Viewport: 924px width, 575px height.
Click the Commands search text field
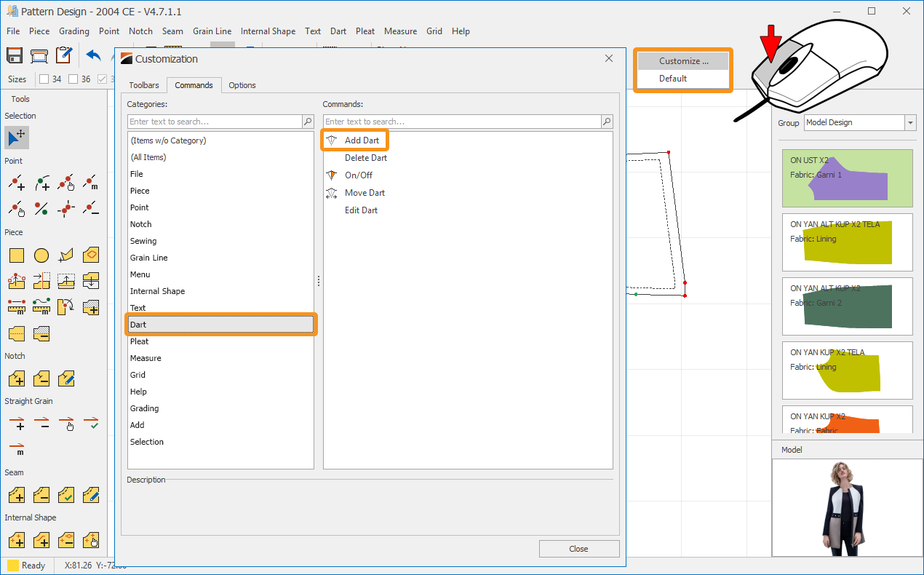tap(462, 122)
